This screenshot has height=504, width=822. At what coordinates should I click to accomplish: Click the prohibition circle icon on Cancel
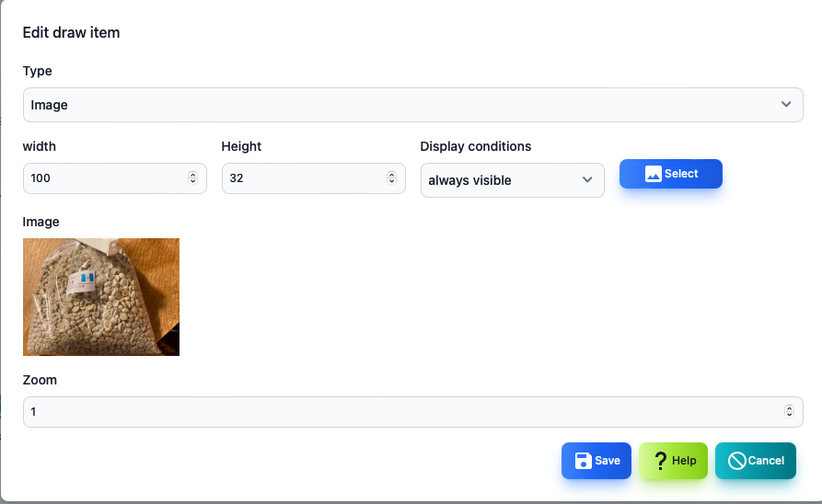point(736,461)
